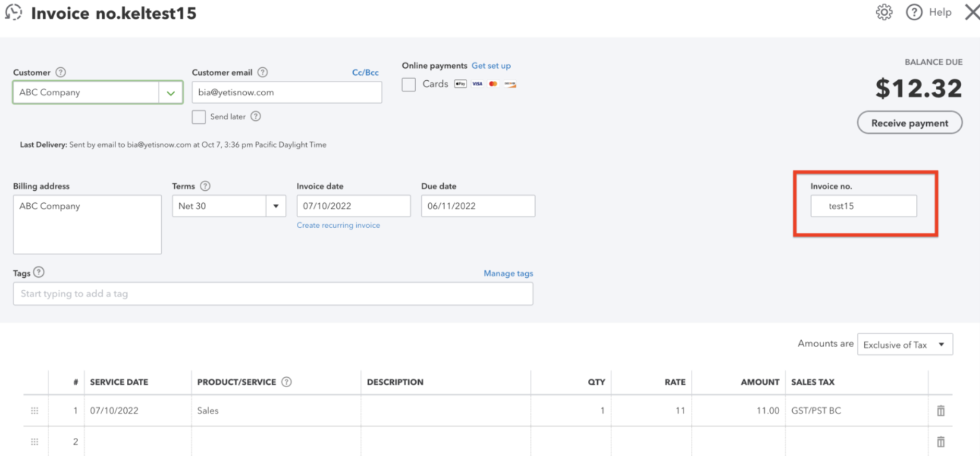Screen dimensions: 980x456
Task: Click the Receive payment button
Action: tap(910, 123)
